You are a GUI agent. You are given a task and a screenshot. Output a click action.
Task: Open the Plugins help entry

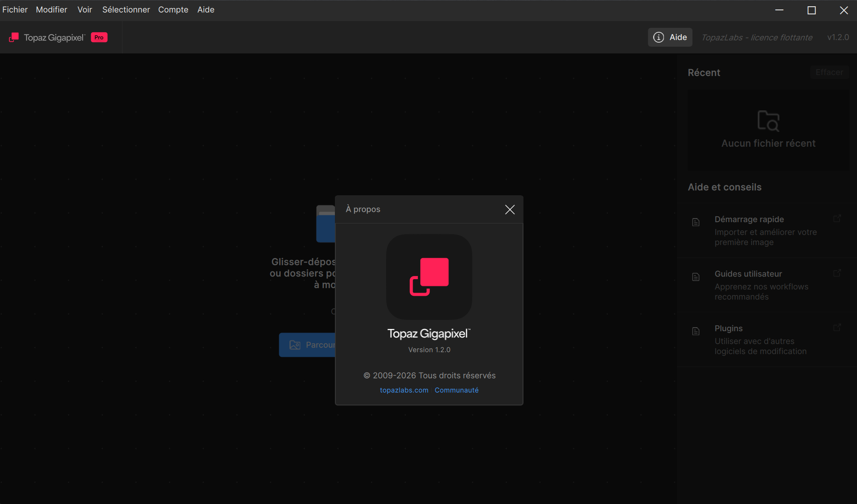767,339
